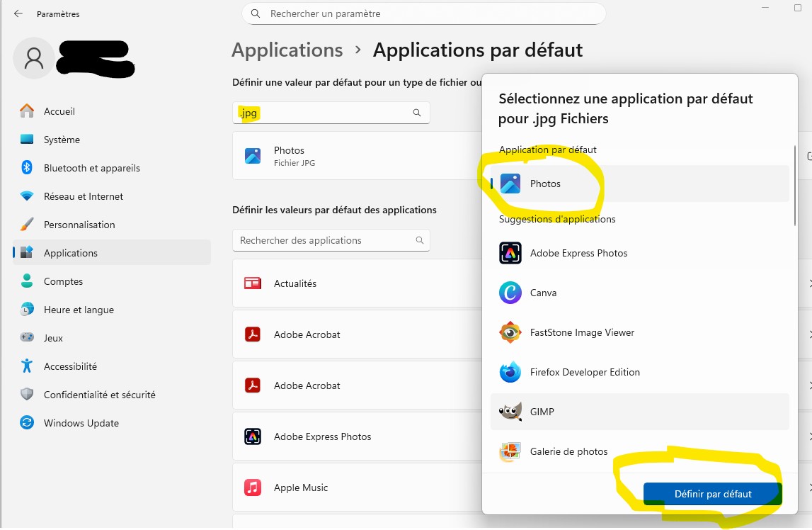
Task: Select Galerie de photos icon
Action: (510, 451)
